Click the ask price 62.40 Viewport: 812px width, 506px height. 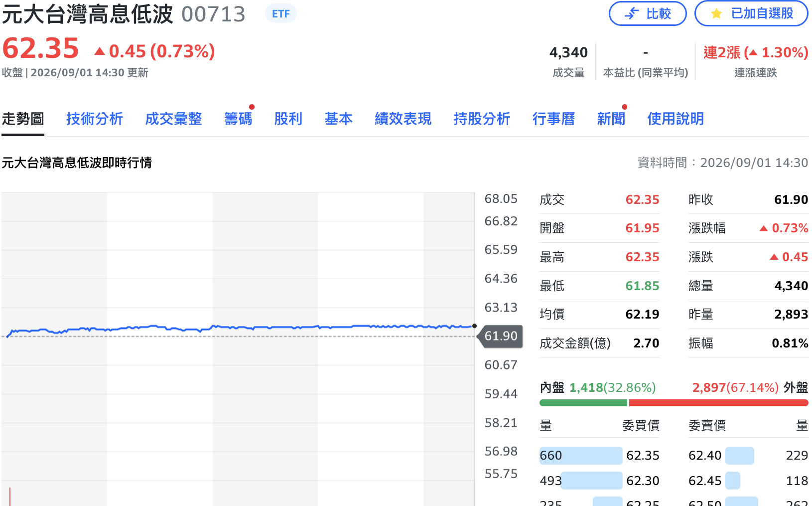coord(705,456)
